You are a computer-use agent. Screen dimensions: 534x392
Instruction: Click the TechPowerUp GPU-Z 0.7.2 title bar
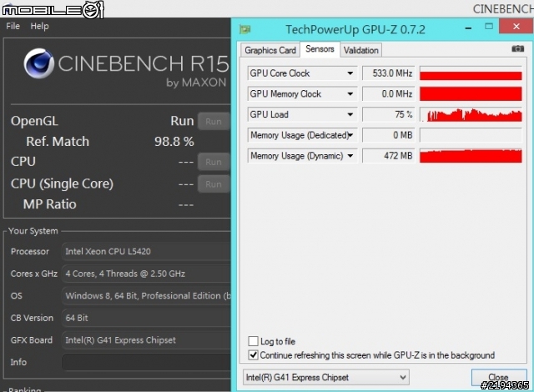pyautogui.click(x=355, y=29)
